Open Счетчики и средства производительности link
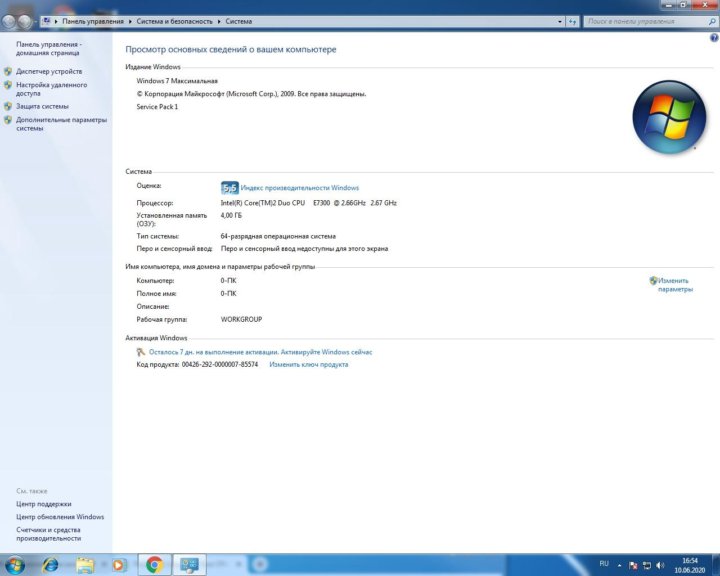Viewport: 720px width, 576px height. pyautogui.click(x=49, y=534)
